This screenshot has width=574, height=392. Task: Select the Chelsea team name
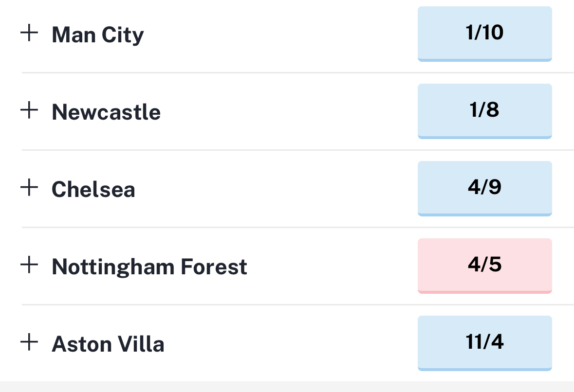pyautogui.click(x=93, y=189)
